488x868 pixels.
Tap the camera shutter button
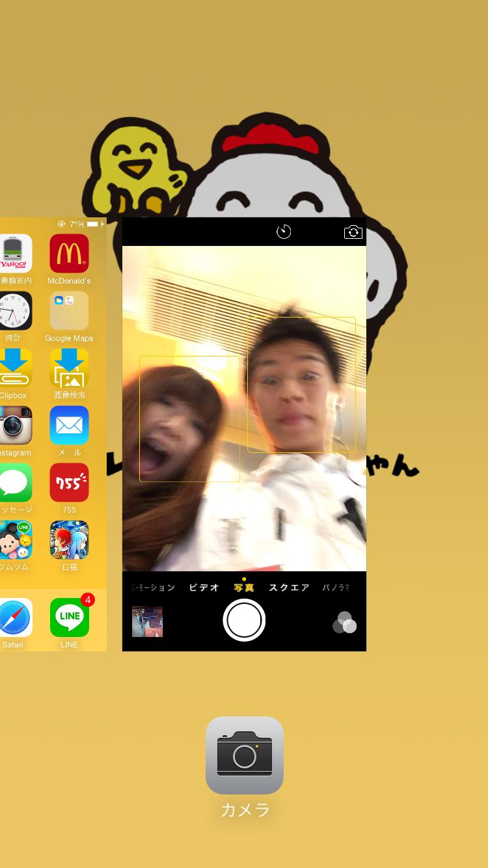tap(244, 620)
